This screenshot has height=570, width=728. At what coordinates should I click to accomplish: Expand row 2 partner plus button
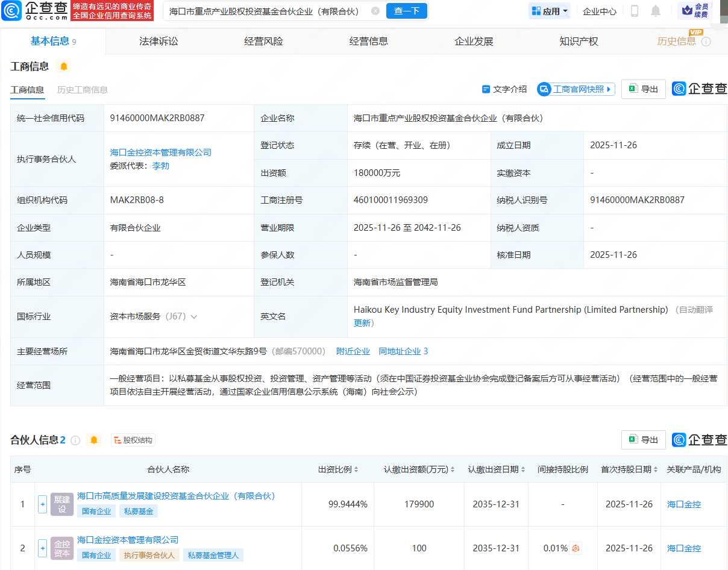coord(42,548)
